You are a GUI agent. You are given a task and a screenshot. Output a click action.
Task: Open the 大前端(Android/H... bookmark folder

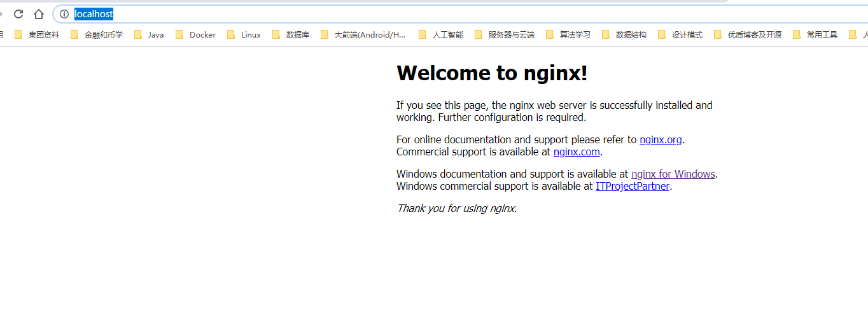click(x=363, y=35)
